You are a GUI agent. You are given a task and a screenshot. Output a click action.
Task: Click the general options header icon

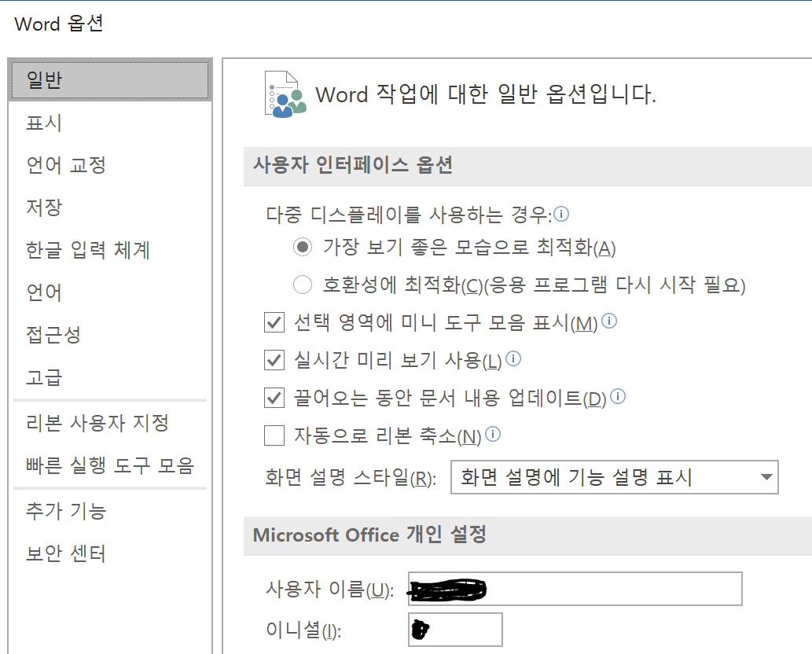pyautogui.click(x=285, y=94)
